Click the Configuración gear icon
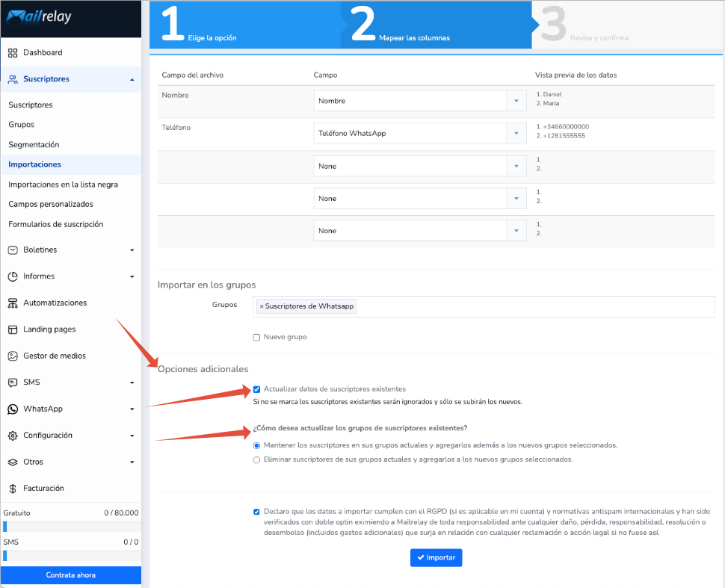 [x=13, y=436]
